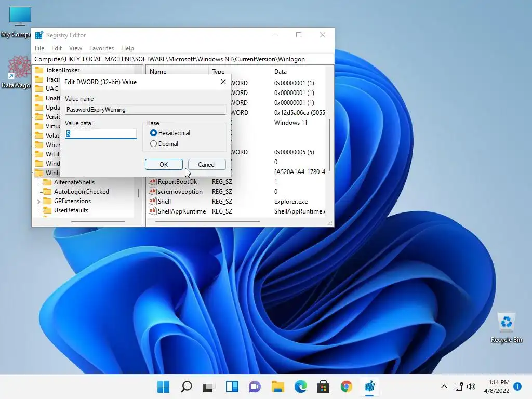Select the DataWagon desktop shortcut
The width and height of the screenshot is (532, 399).
coord(17,72)
